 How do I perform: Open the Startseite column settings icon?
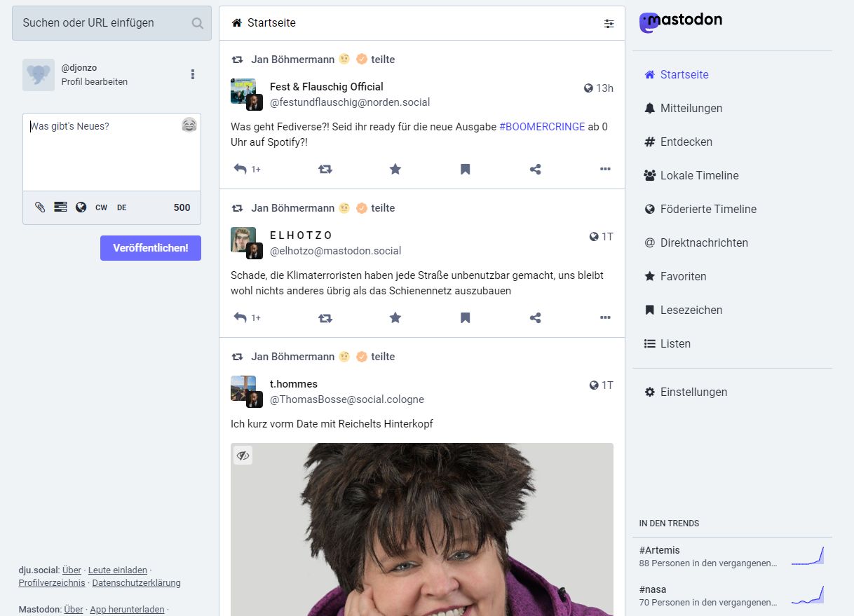(609, 23)
